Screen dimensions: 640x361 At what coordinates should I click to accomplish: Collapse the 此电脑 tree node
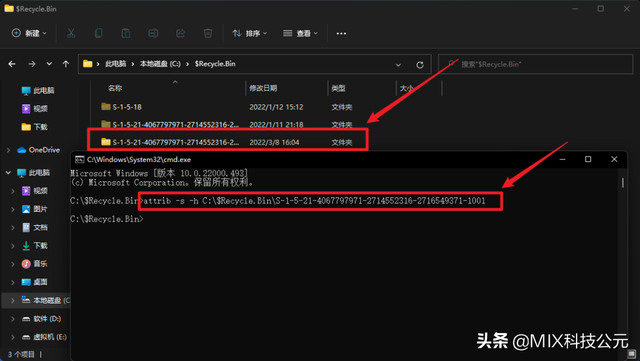point(9,173)
